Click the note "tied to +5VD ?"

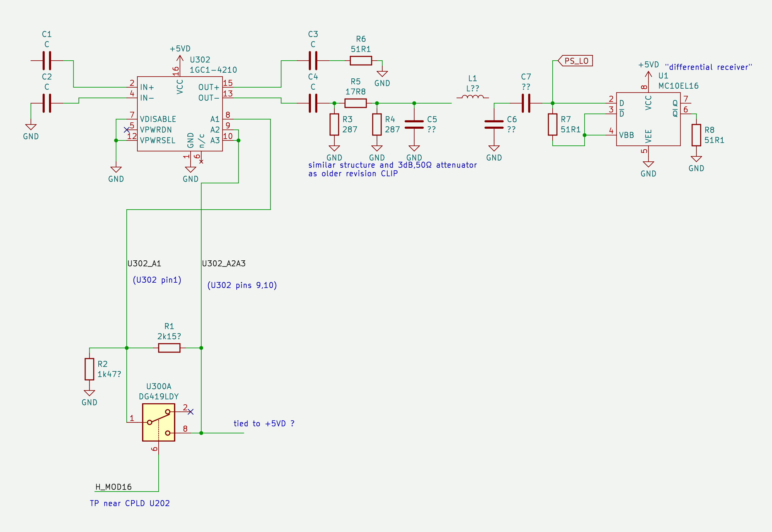coord(264,423)
